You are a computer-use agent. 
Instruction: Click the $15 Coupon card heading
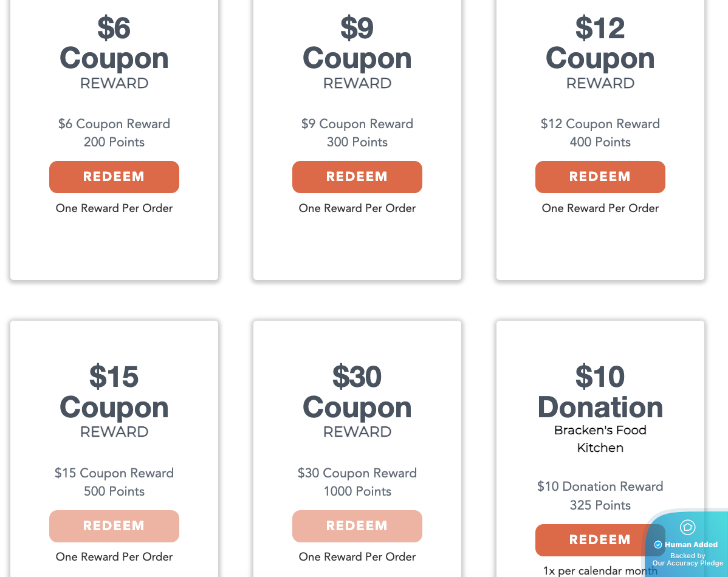pyautogui.click(x=114, y=392)
